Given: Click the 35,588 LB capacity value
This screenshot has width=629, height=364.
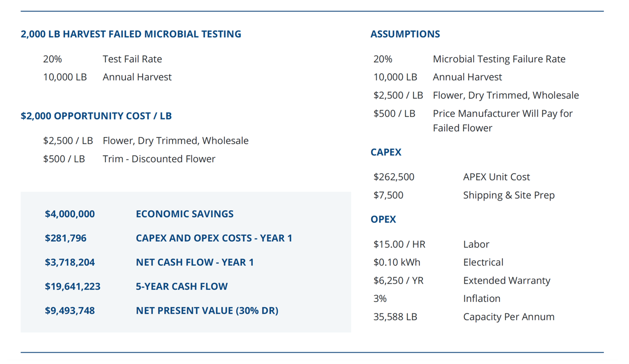Looking at the screenshot, I should tap(395, 317).
